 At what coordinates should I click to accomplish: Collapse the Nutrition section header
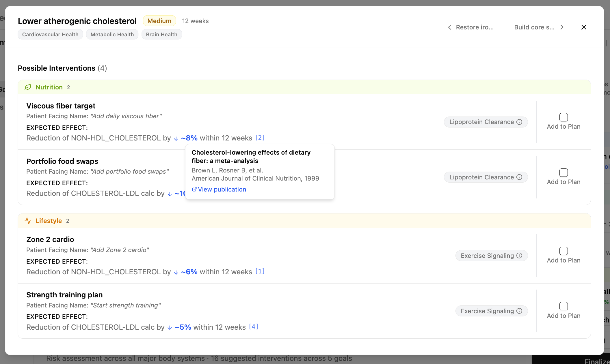click(304, 87)
